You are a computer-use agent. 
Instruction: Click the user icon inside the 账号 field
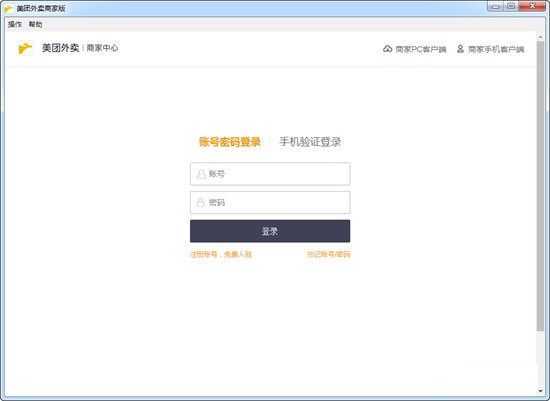coord(201,174)
